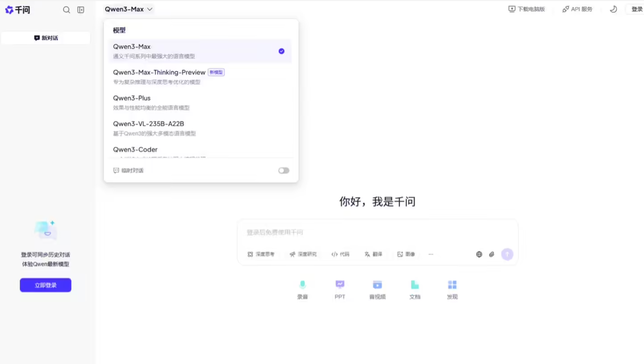Screen dimensions: 644x364
Task: Click the search icon in the sidebar
Action: click(66, 10)
